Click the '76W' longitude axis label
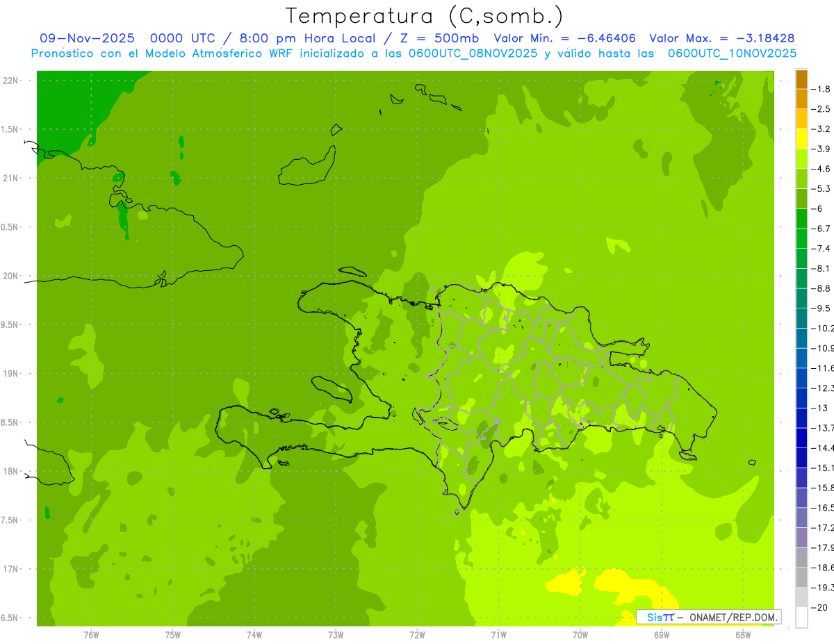Image resolution: width=834 pixels, height=644 pixels. pos(91,634)
